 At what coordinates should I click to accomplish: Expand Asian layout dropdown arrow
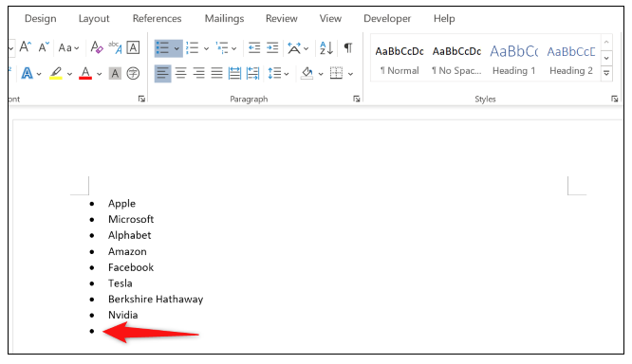point(307,48)
